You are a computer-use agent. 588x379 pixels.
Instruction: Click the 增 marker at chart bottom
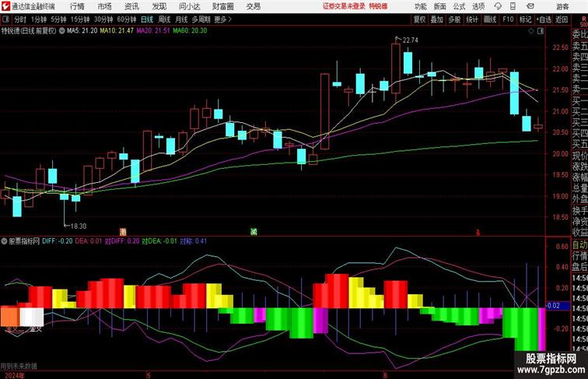tap(123, 232)
